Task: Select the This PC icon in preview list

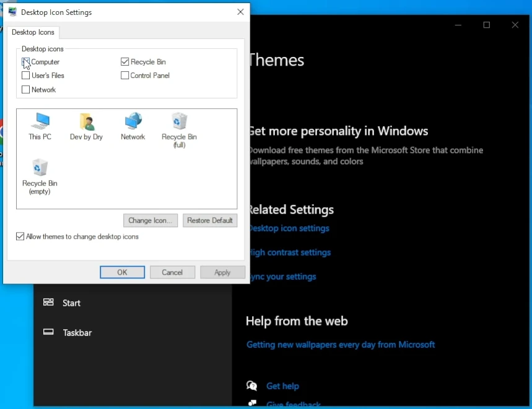Action: (x=40, y=126)
